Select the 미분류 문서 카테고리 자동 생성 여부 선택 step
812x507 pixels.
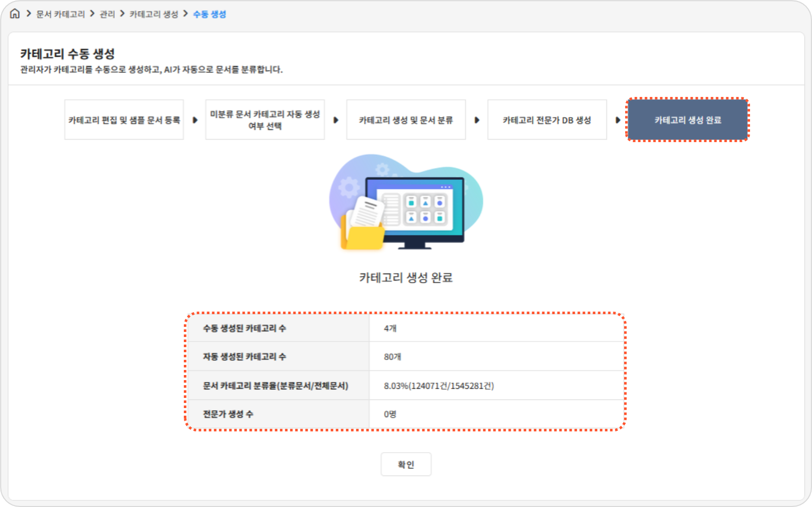265,120
